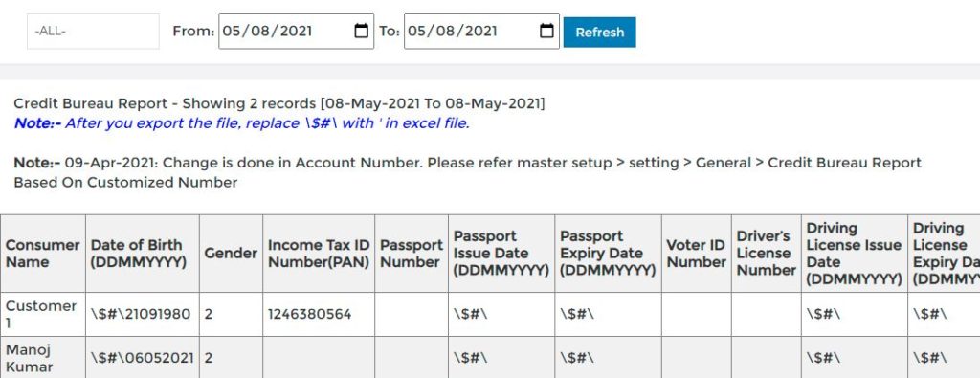Click the Income Tax ID Number(PAN) header
The height and width of the screenshot is (378, 980).
pyautogui.click(x=319, y=254)
